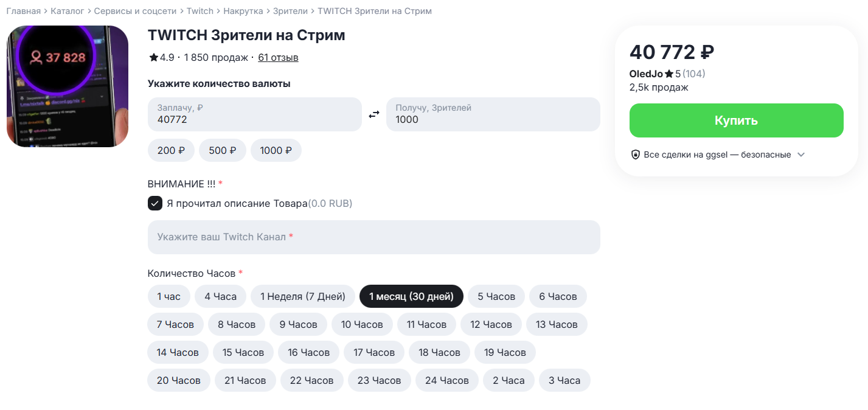Image resolution: width=868 pixels, height=410 pixels.
Task: Focus the Twitch channel input field
Action: [373, 237]
